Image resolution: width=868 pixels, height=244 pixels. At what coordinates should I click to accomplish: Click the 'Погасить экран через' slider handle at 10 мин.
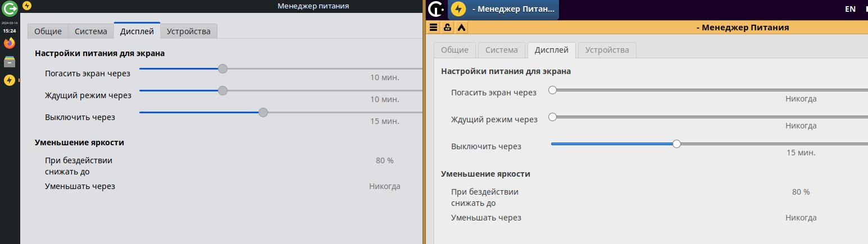click(222, 68)
